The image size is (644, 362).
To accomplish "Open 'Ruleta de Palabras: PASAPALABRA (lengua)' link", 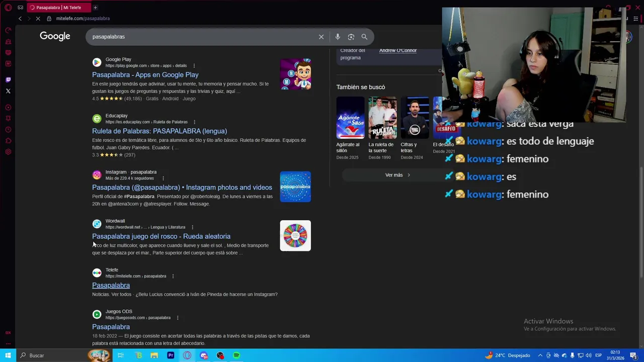I will (159, 131).
